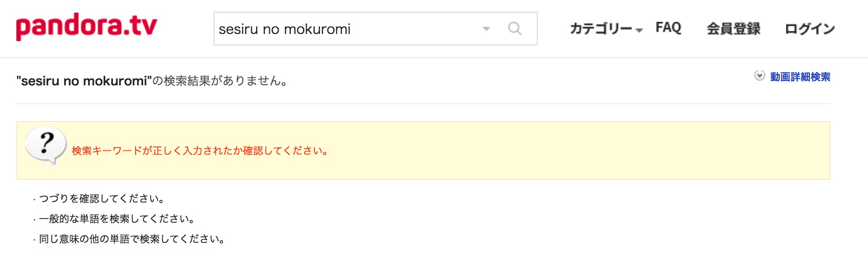Expand the circular chevron beside 動画詳細検索
Viewport: 868px width, 268px height.
(x=759, y=76)
